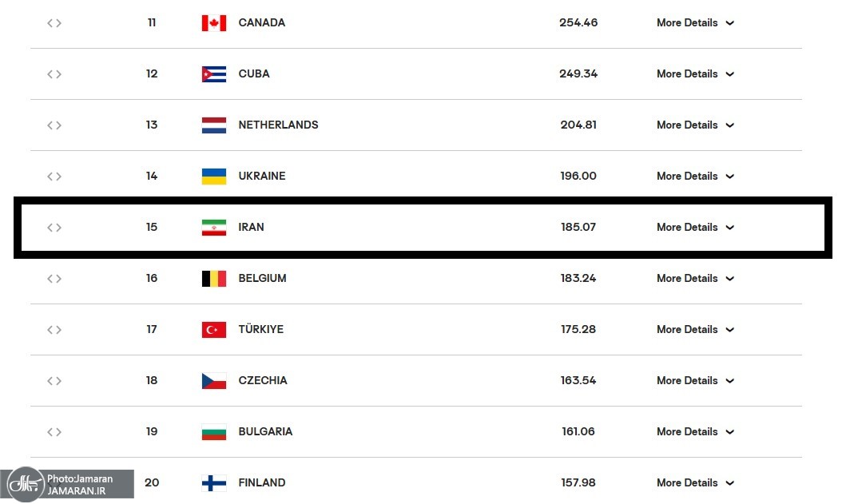862x504 pixels.
Task: Click the Iran flag icon
Action: (x=213, y=228)
